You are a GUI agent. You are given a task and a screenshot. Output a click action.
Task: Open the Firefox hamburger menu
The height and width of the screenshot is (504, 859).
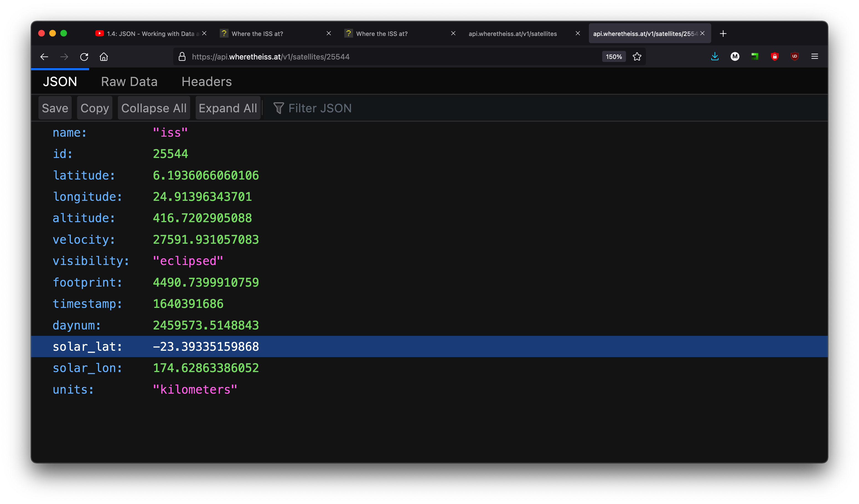814,56
